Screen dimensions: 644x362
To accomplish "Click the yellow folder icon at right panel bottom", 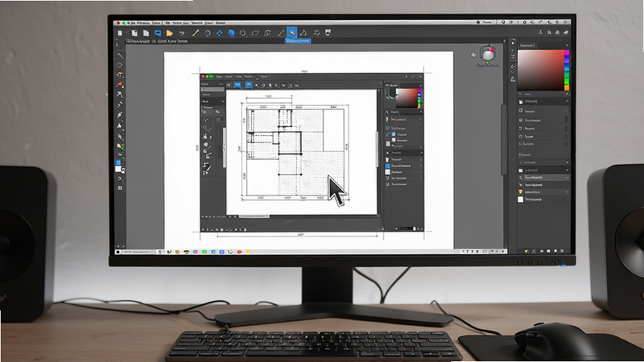I will coord(526,251).
